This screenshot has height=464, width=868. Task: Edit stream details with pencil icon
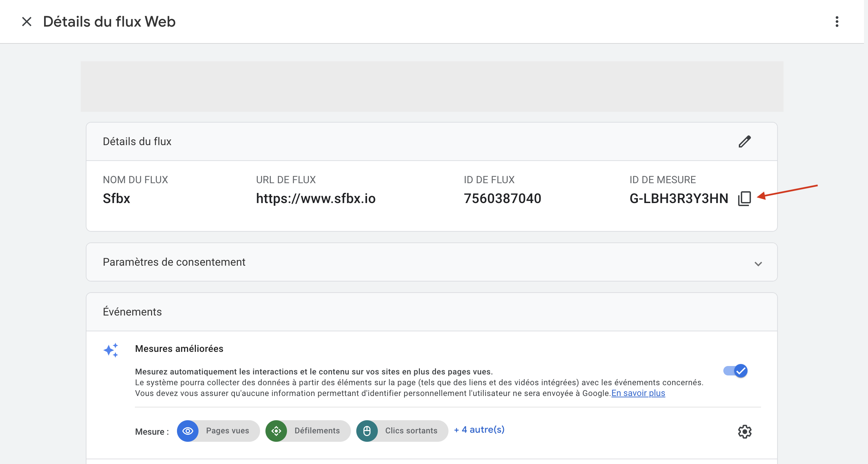coord(744,141)
